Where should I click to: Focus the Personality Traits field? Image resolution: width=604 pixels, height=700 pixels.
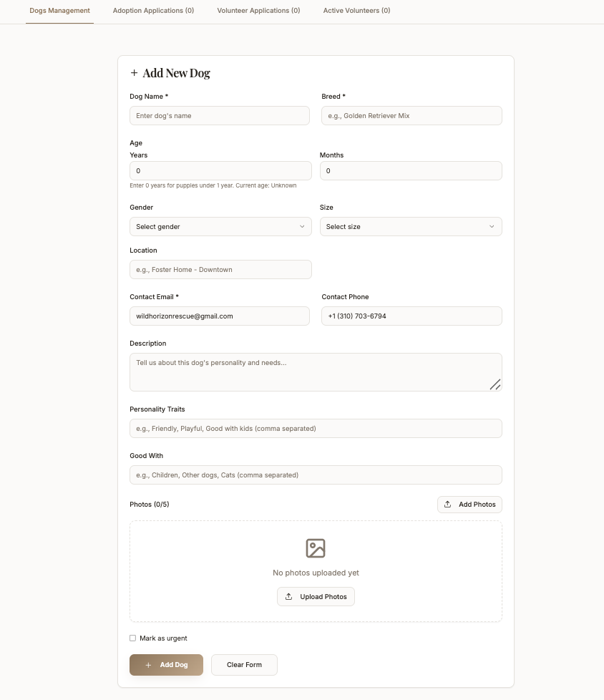[x=316, y=429]
